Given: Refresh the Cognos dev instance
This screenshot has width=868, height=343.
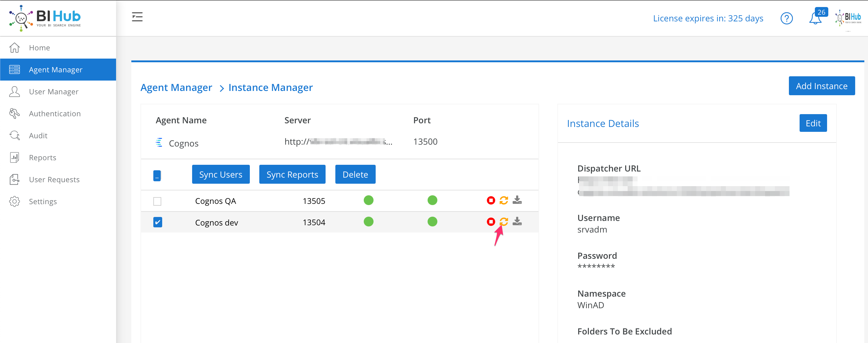Looking at the screenshot, I should 504,222.
